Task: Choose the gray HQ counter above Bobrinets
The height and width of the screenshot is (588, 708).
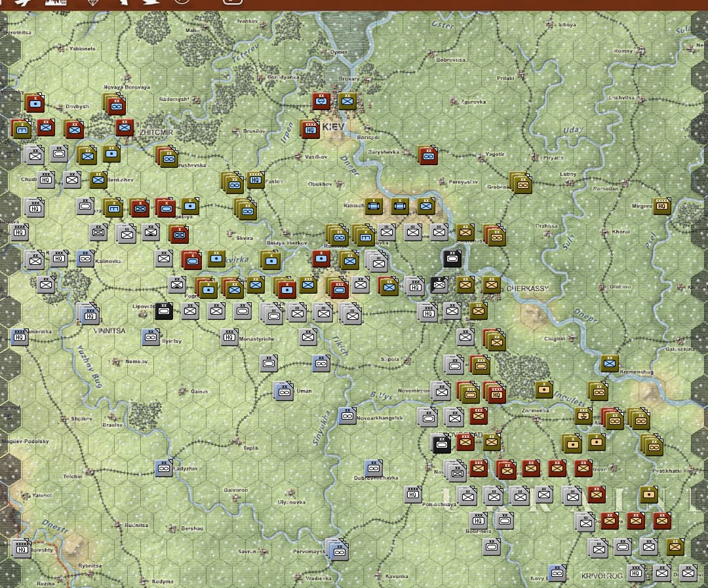Action: tap(478, 520)
